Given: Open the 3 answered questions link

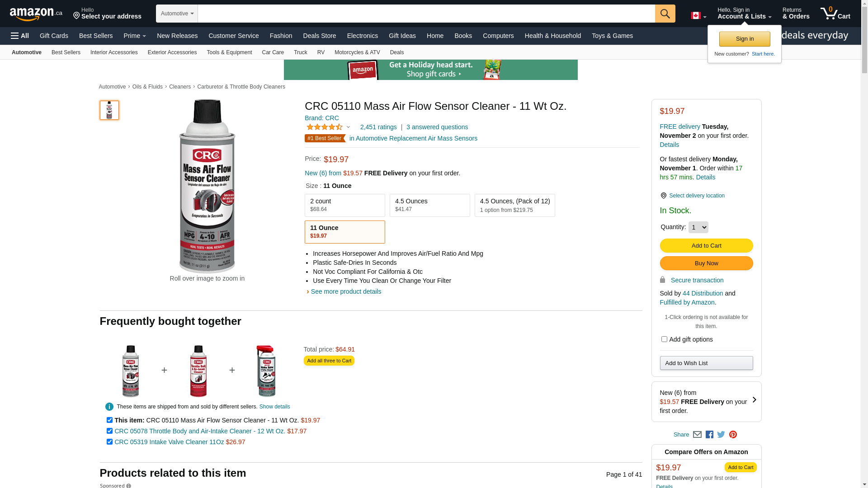Looking at the screenshot, I should 437,127.
